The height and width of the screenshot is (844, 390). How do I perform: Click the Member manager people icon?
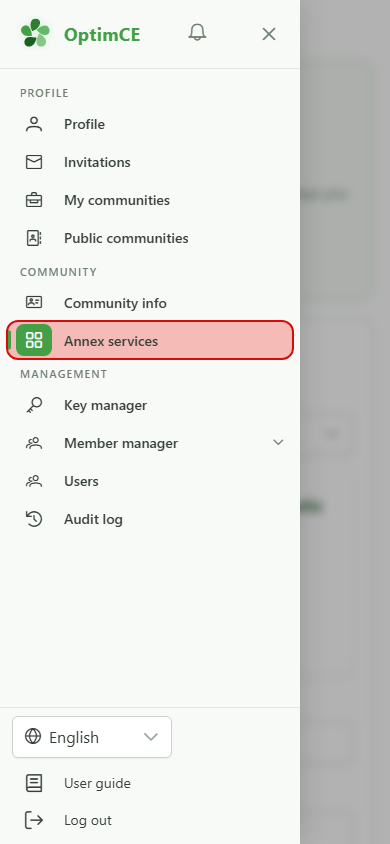click(x=34, y=443)
